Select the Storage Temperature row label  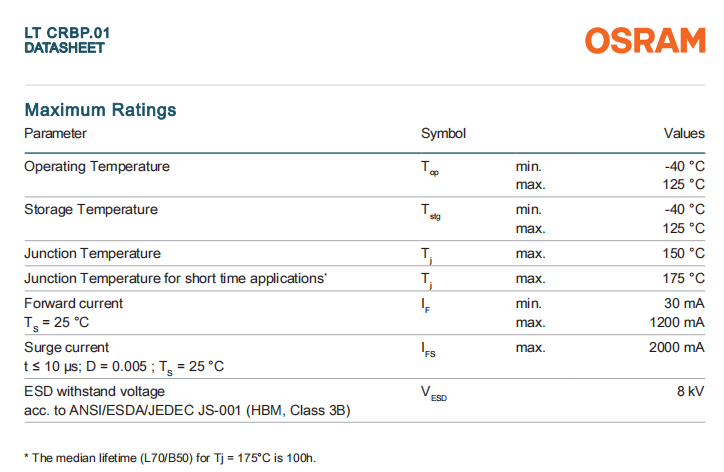point(91,210)
